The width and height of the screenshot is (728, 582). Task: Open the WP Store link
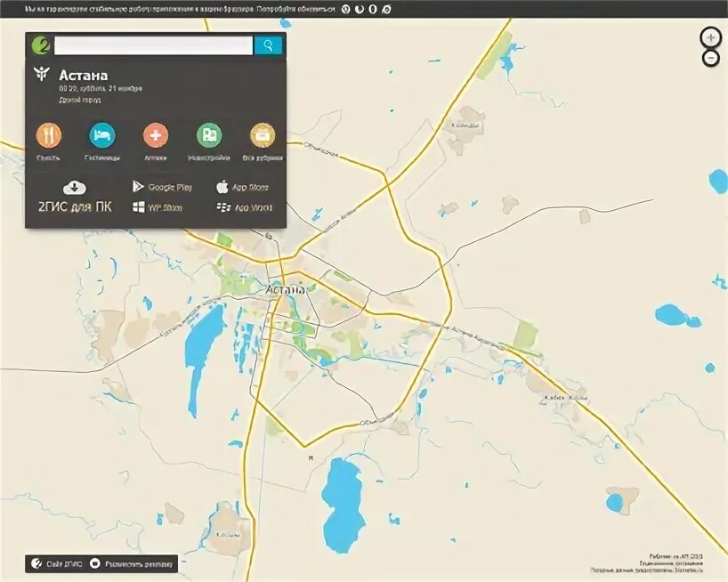click(158, 207)
